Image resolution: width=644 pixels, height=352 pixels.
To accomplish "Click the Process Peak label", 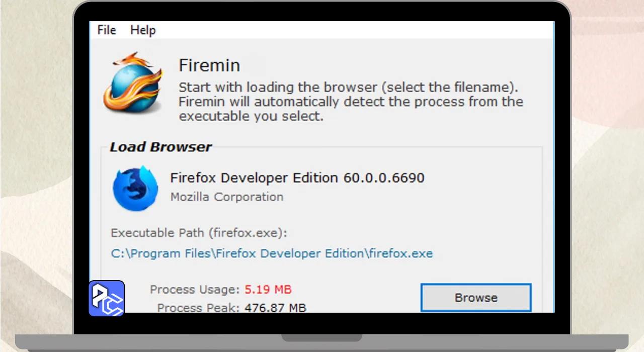I will click(x=198, y=307).
